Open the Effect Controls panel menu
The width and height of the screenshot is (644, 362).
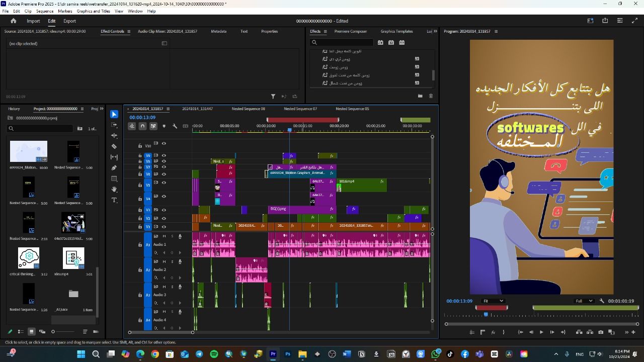(x=129, y=31)
